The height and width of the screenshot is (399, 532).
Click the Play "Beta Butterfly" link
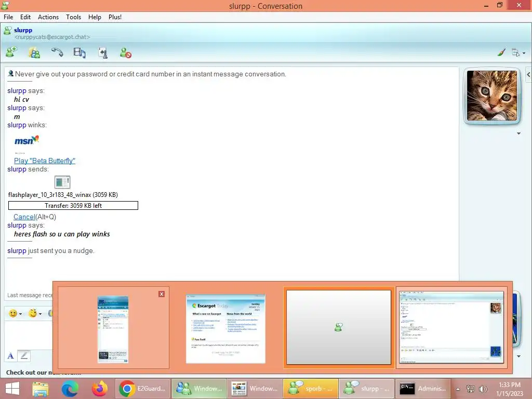tap(45, 161)
